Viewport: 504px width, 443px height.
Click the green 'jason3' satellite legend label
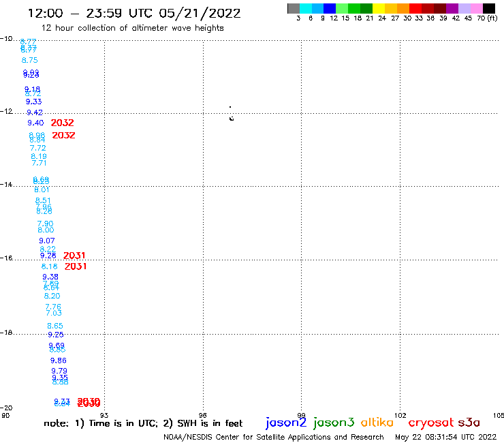point(333,423)
